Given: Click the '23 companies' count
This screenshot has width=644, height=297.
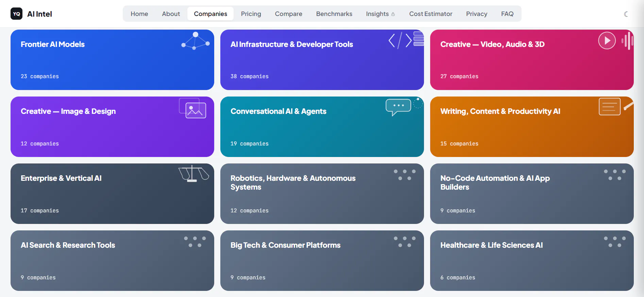Looking at the screenshot, I should (x=40, y=76).
